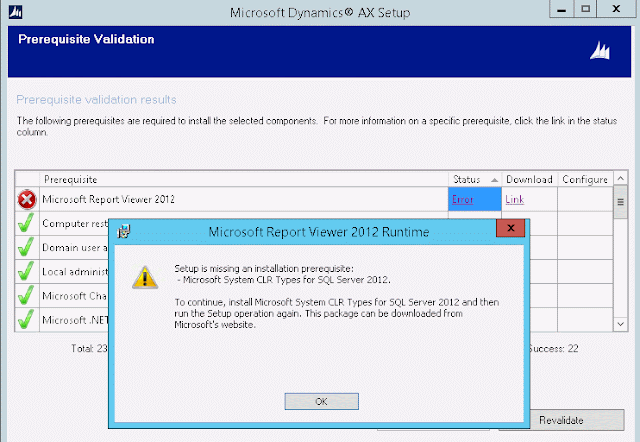Click the Dynamics AX icon in the title bar
Viewport: 640px width, 442px height.
point(16,12)
